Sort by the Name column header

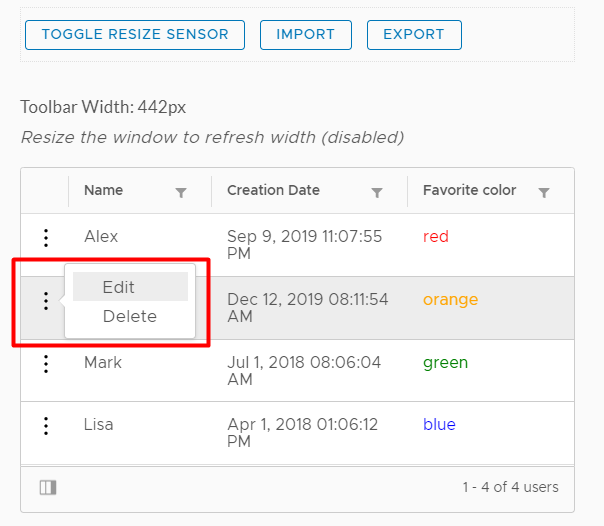(104, 190)
